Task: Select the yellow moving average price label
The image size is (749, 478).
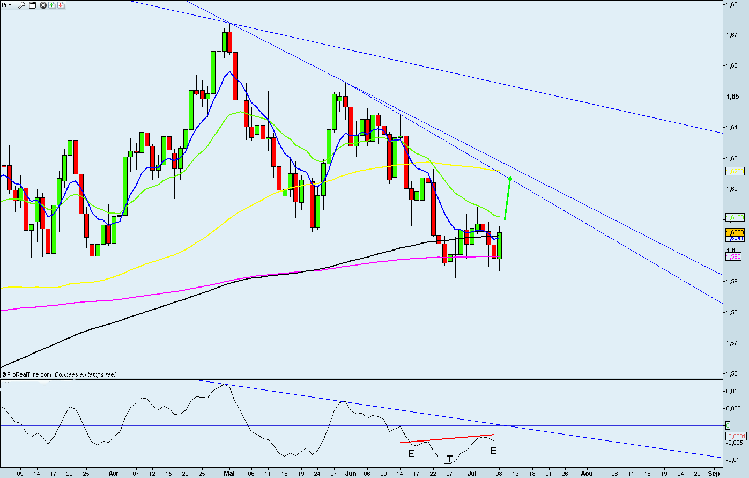Action: [x=735, y=171]
